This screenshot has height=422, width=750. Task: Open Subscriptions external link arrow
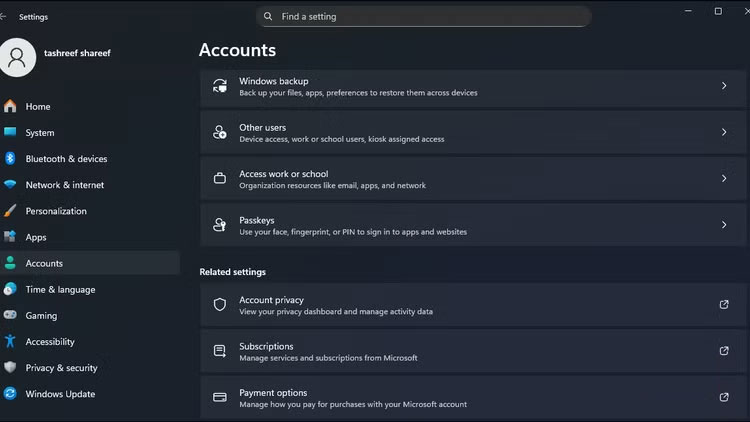(x=724, y=351)
